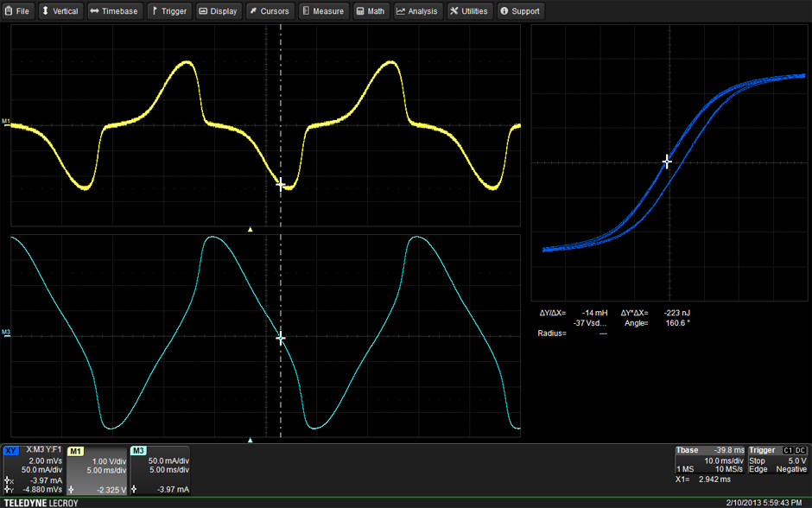Open the Tbase timebase settings box
Screen dimensions: 812x508
pyautogui.click(x=708, y=470)
